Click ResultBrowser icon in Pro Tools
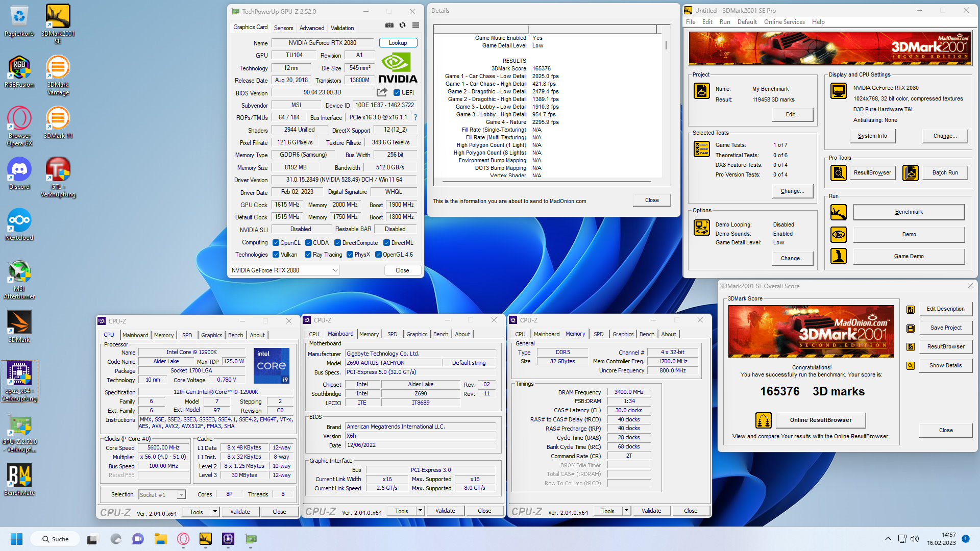The width and height of the screenshot is (980, 551). pyautogui.click(x=838, y=173)
